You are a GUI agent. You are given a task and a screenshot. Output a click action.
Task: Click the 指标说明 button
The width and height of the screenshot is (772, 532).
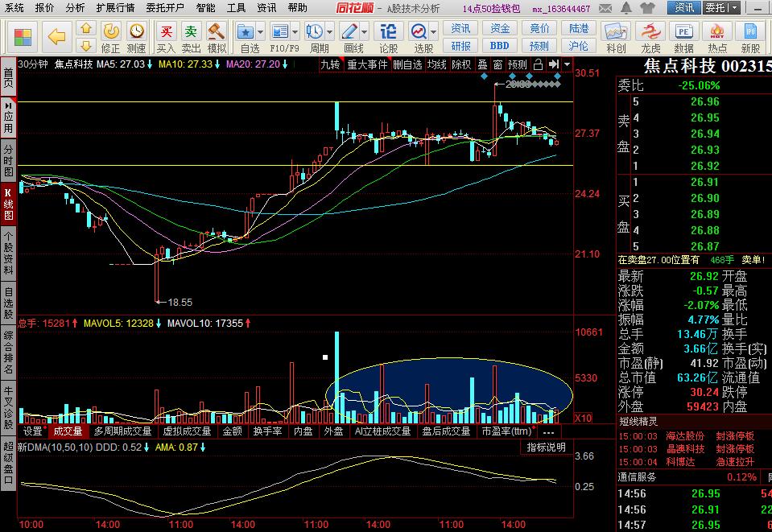(546, 447)
